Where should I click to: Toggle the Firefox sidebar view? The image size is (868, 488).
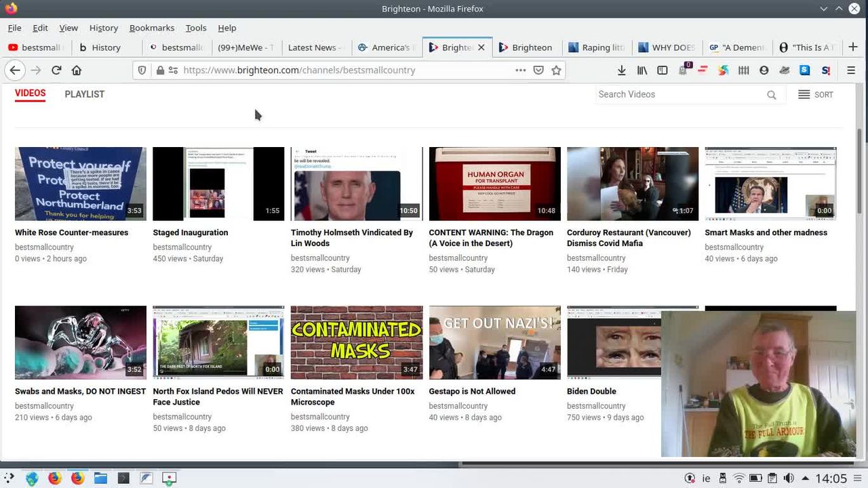[x=663, y=70]
